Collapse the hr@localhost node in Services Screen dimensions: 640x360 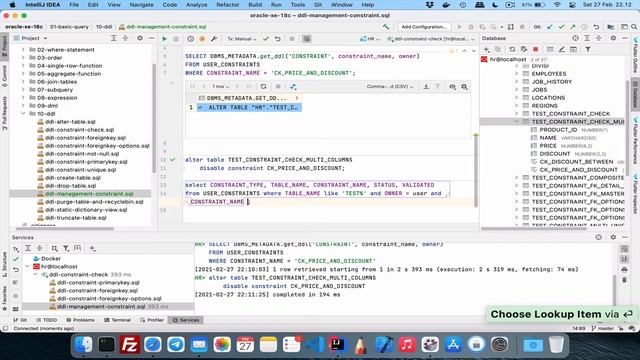pyautogui.click(x=28, y=267)
